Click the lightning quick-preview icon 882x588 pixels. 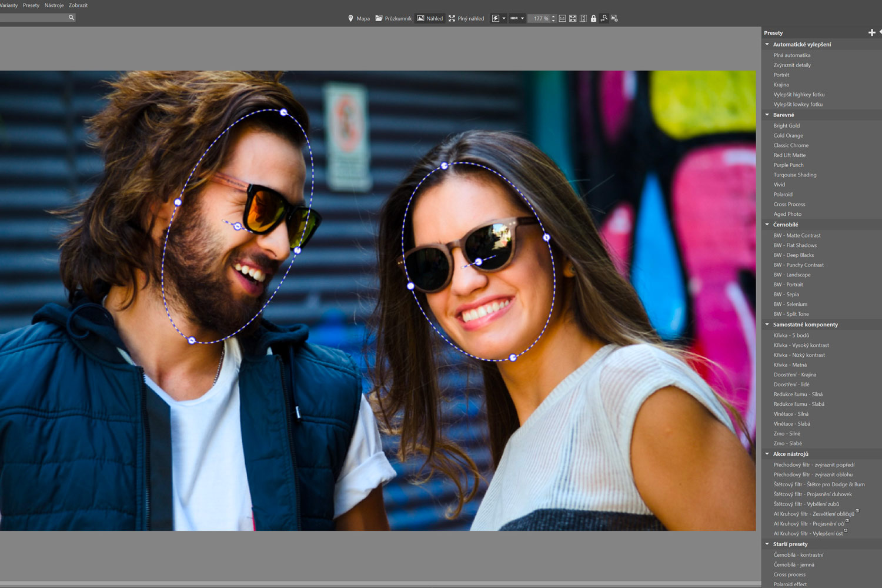coord(496,19)
